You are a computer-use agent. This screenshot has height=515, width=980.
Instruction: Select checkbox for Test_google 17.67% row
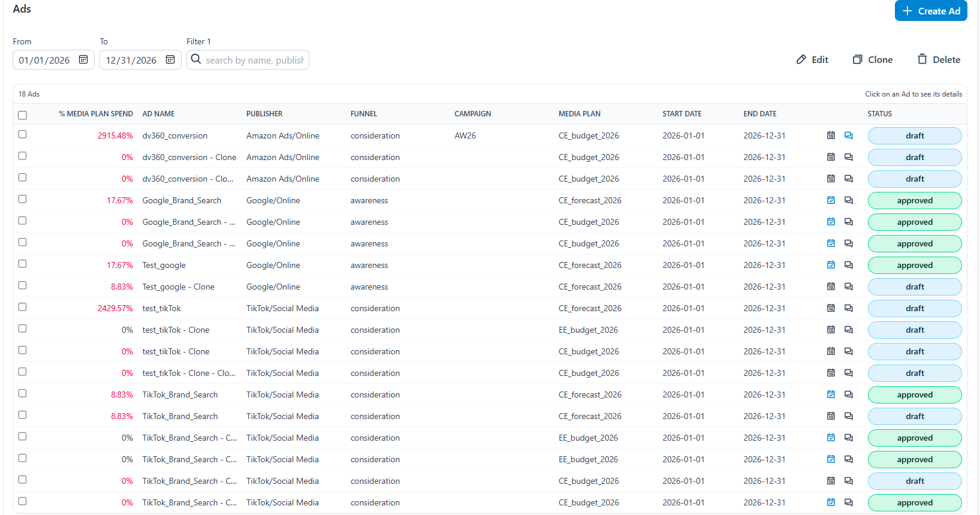(22, 264)
